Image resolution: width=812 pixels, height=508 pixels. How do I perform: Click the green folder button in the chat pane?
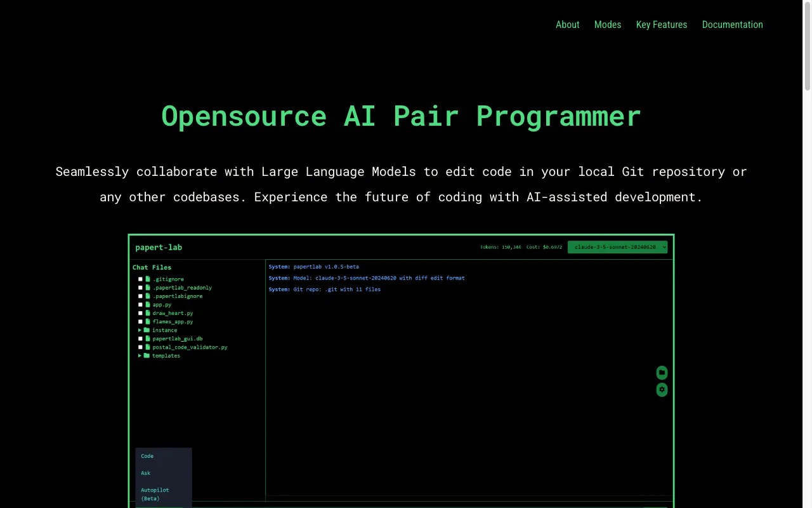(662, 373)
